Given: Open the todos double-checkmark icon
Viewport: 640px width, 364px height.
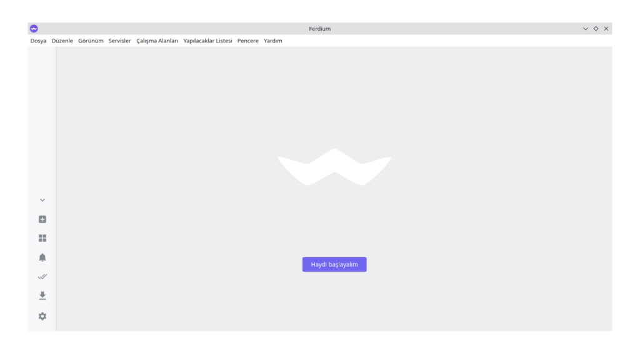Looking at the screenshot, I should (x=42, y=277).
